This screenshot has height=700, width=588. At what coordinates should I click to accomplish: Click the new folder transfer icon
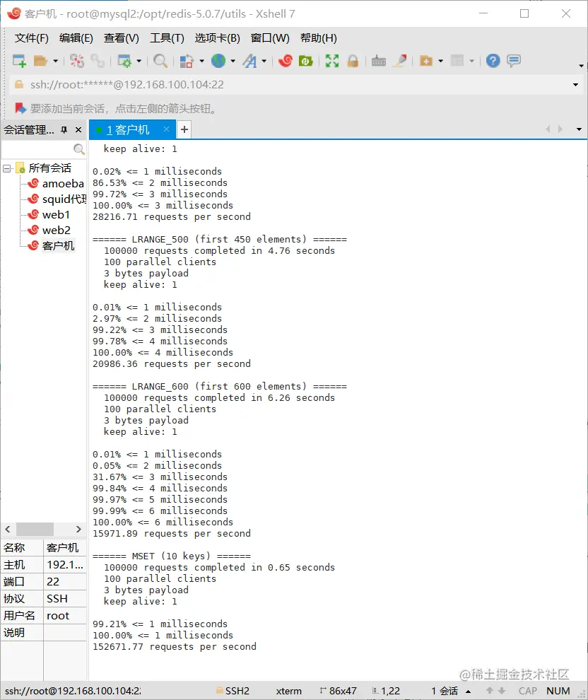pyautogui.click(x=426, y=61)
